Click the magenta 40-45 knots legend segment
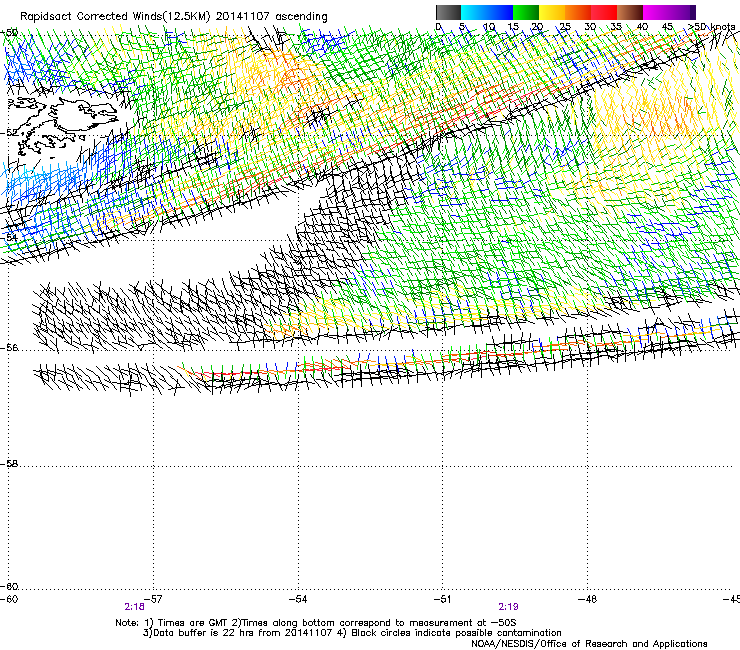The width and height of the screenshot is (740, 650). click(656, 12)
